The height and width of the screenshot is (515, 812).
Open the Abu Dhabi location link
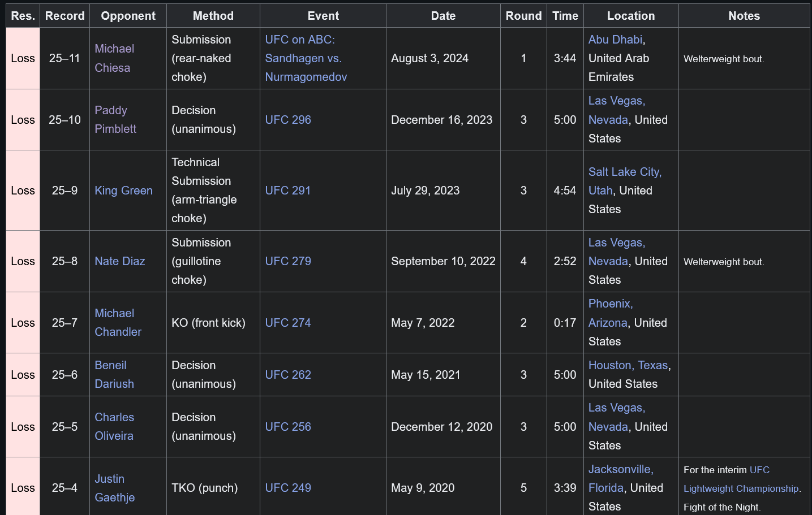615,40
